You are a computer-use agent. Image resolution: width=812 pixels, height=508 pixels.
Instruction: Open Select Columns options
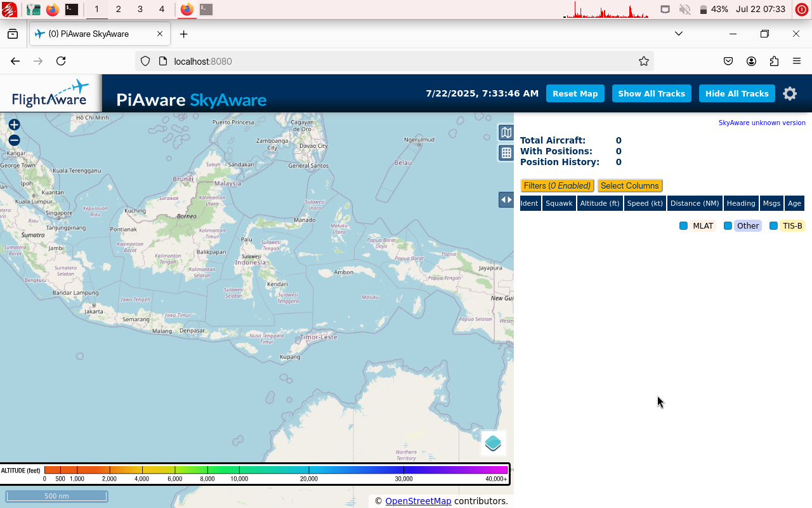[629, 185]
